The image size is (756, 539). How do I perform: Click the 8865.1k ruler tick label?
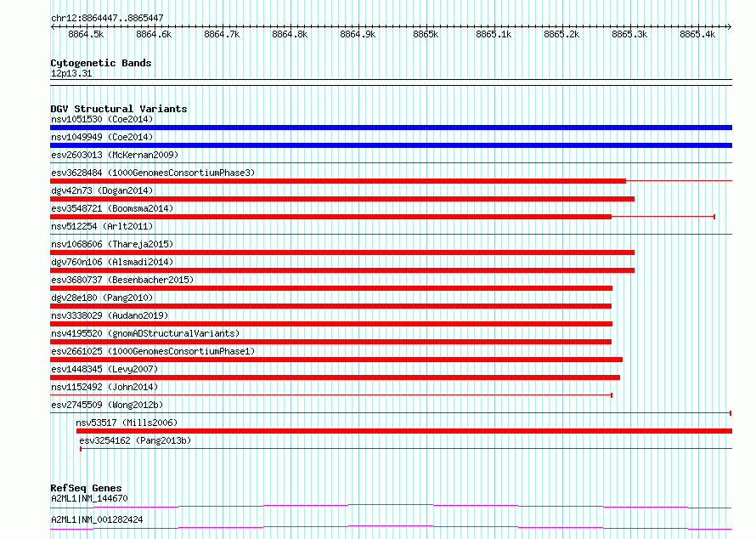(x=494, y=34)
